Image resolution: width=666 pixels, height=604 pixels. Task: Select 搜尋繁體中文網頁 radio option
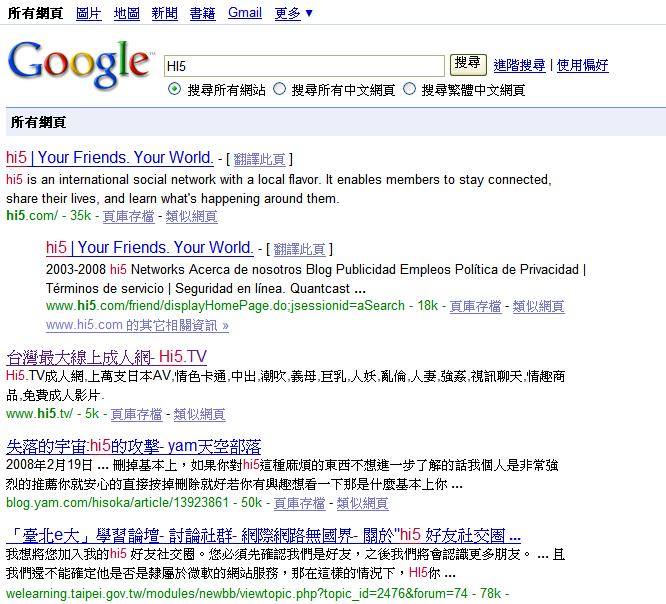(409, 89)
